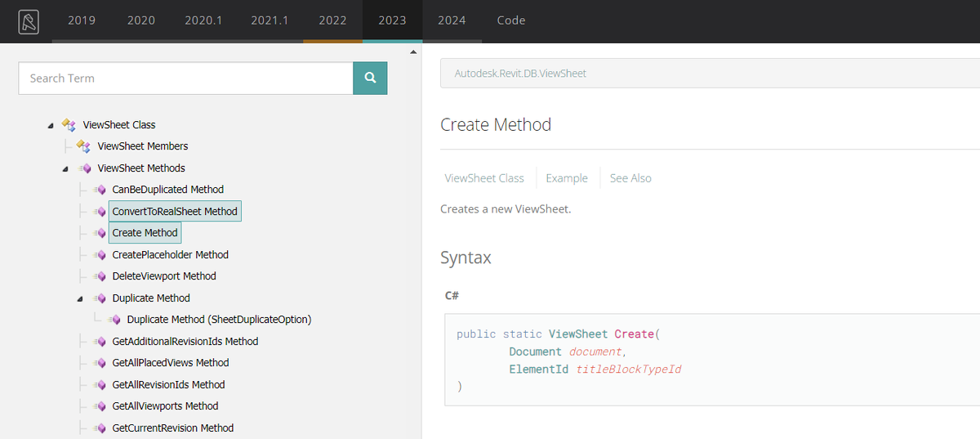Click the CreatePlaceholder Method icon
Image resolution: width=980 pixels, height=439 pixels.
click(100, 255)
